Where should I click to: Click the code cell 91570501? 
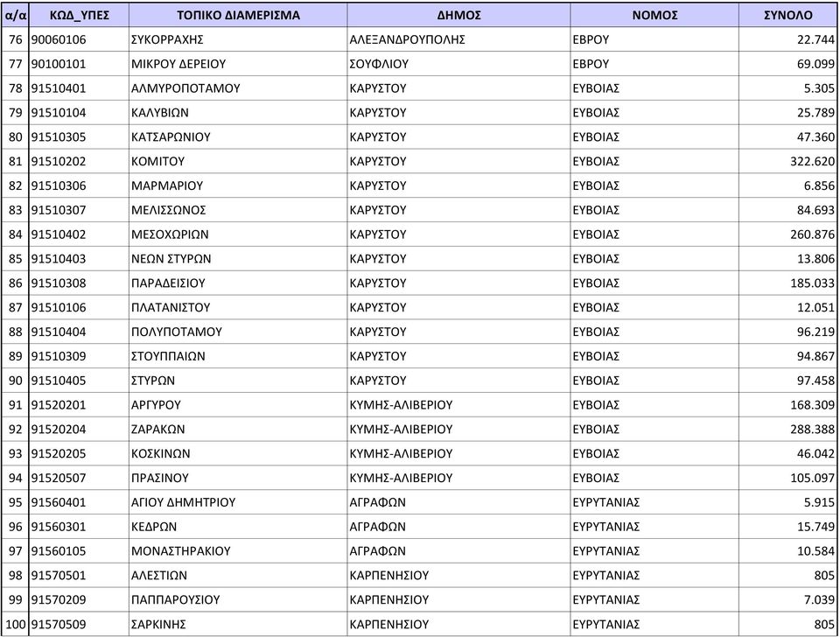click(79, 576)
